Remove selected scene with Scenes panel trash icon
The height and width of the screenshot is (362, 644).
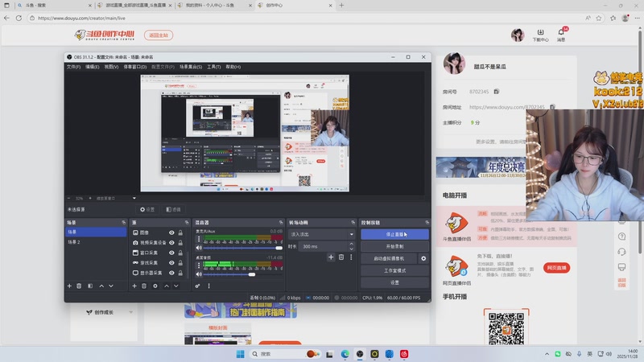[79, 286]
